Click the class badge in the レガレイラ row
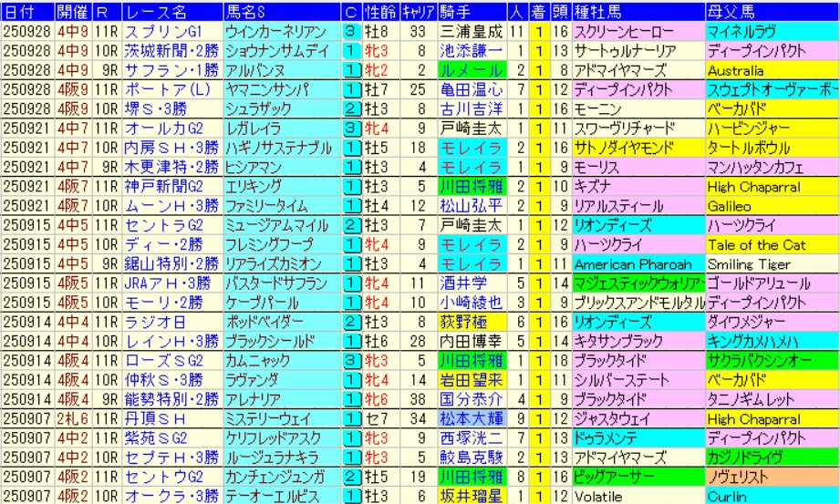Screen dimensions: 840x504 click(351, 130)
